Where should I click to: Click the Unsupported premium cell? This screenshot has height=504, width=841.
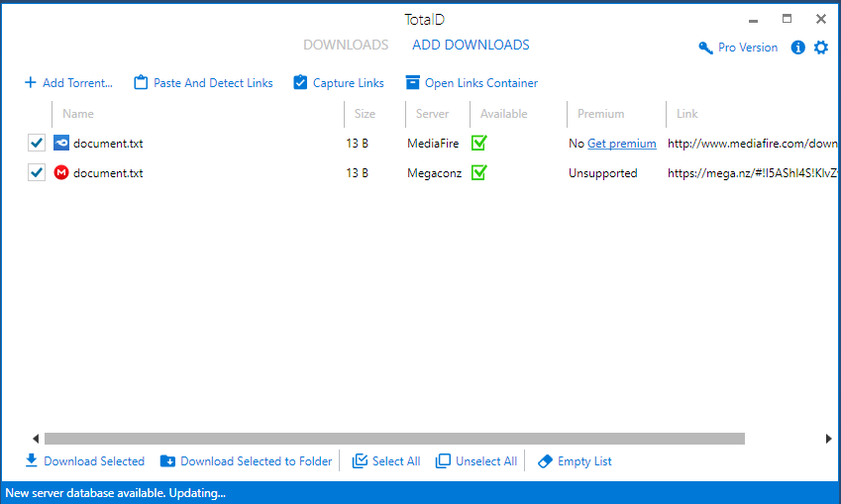(603, 173)
